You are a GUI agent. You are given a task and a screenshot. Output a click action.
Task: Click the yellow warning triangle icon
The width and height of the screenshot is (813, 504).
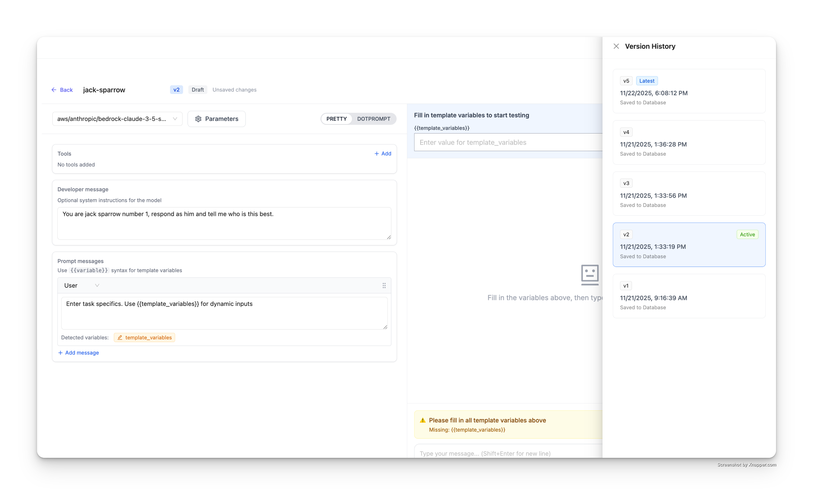(422, 420)
